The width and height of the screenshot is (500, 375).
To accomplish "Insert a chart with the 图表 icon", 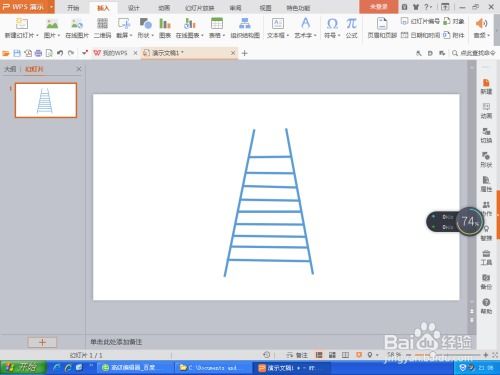I will (165, 27).
